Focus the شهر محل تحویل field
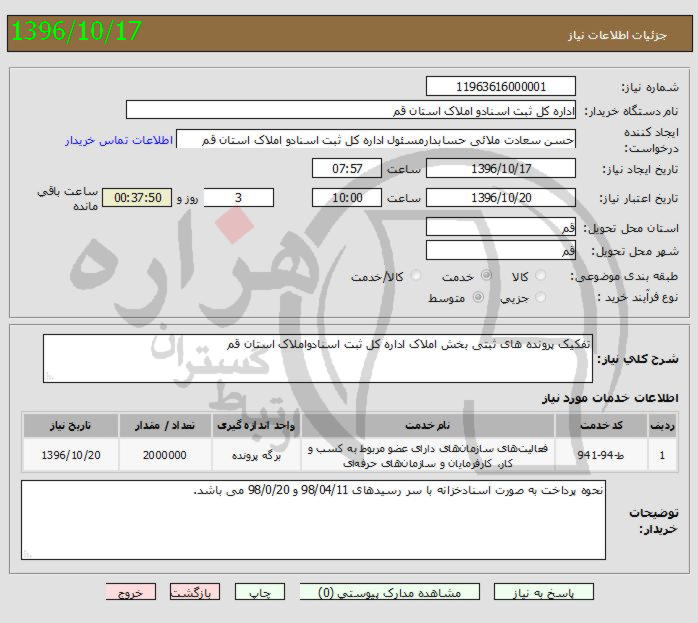Image resolution: width=698 pixels, height=623 pixels. 501,251
